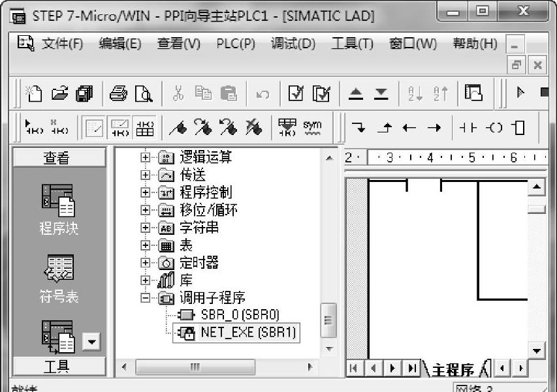Click the sym symbol addressing icon
This screenshot has width=557, height=392.
312,127
